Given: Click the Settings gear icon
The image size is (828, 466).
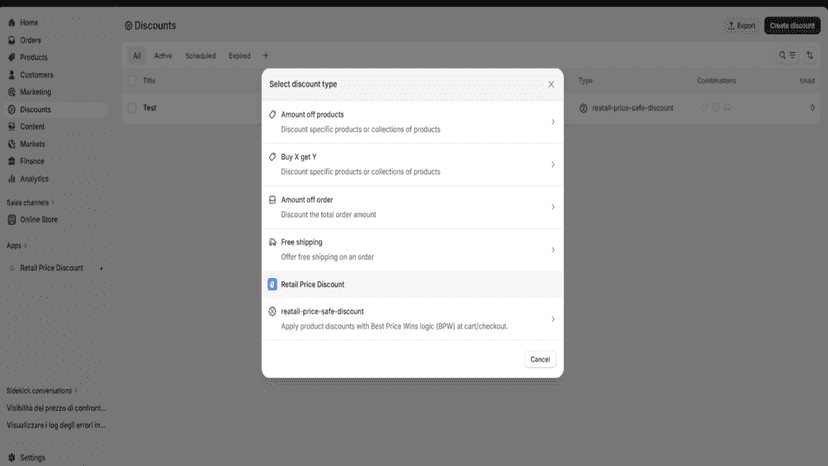Looking at the screenshot, I should pyautogui.click(x=12, y=458).
